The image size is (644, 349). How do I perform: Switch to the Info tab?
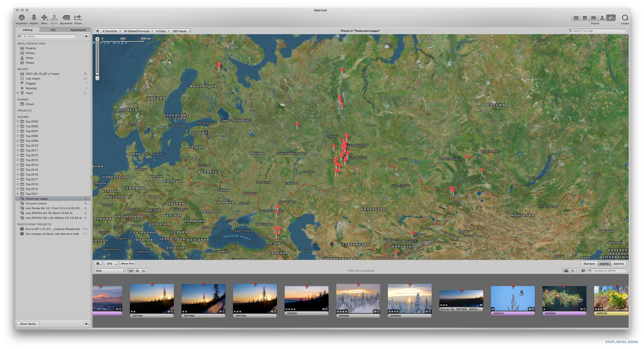[x=53, y=30]
